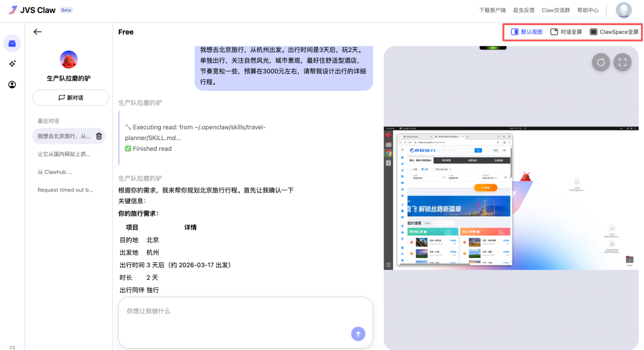The height and width of the screenshot is (350, 644).
Task: Delete the Beijing trip conversation with trash icon
Action: point(99,136)
